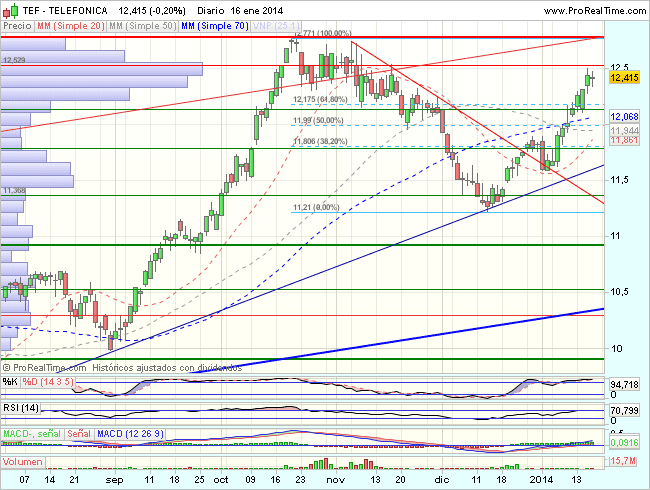
Task: Toggle VNP (25 1) volume profile label
Action: [276, 26]
